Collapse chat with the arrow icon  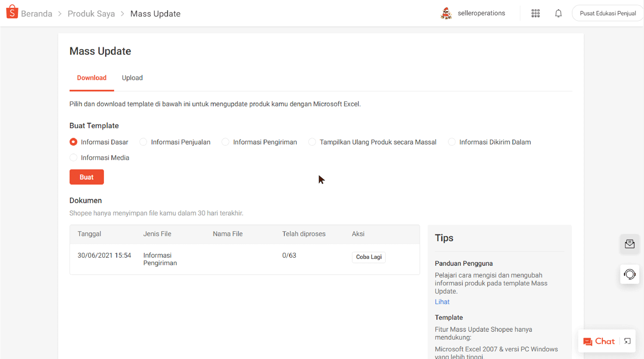coord(627,341)
